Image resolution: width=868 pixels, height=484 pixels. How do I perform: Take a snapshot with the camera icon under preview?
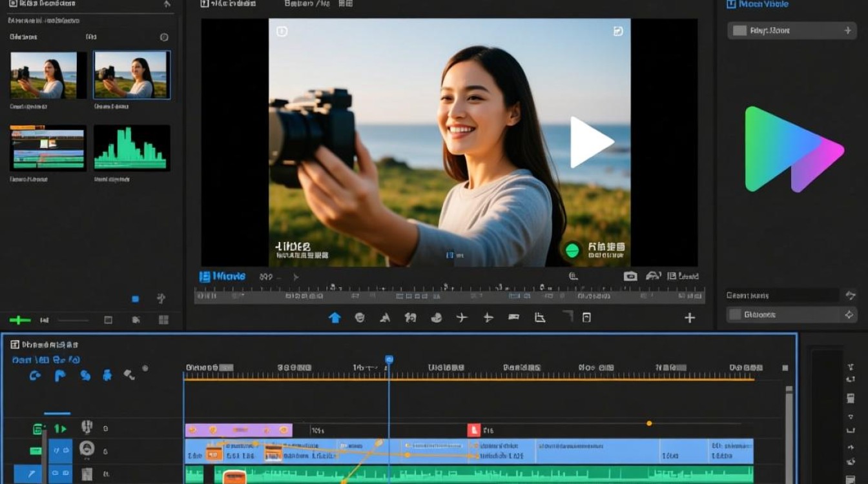click(x=630, y=276)
